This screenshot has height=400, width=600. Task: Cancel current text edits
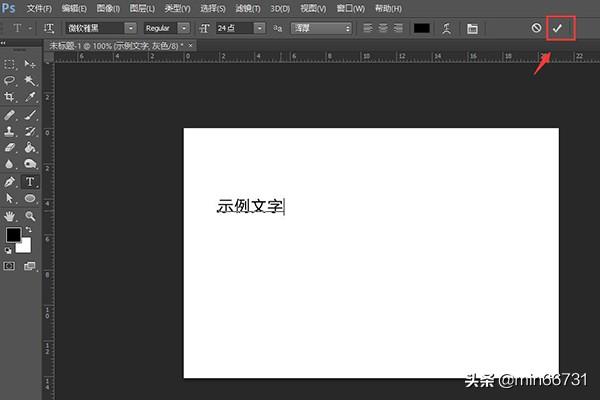[536, 28]
